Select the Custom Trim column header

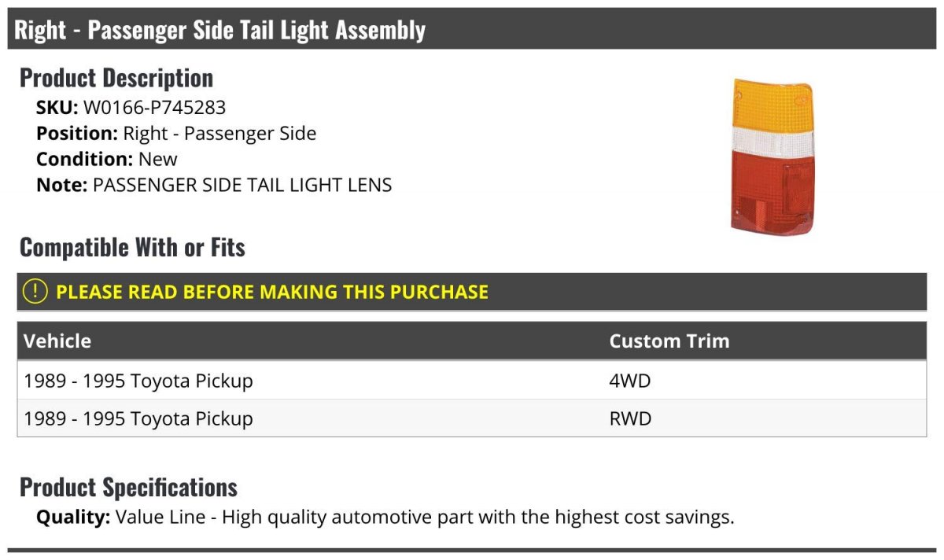coord(669,341)
